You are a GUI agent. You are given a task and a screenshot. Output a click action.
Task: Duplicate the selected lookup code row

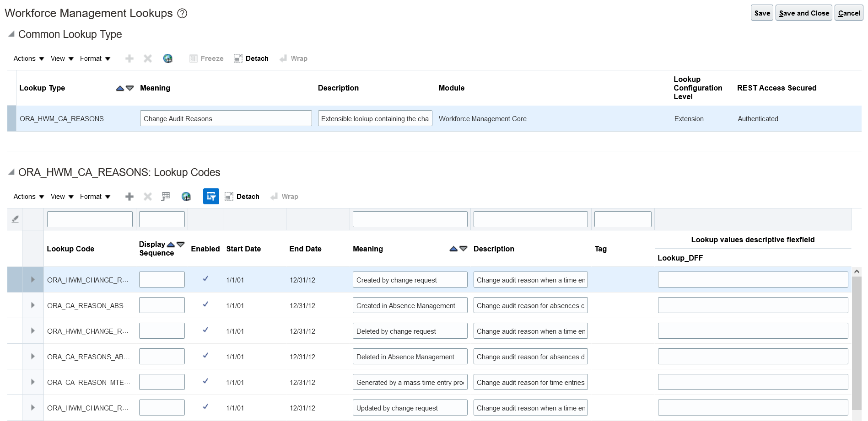tap(165, 196)
